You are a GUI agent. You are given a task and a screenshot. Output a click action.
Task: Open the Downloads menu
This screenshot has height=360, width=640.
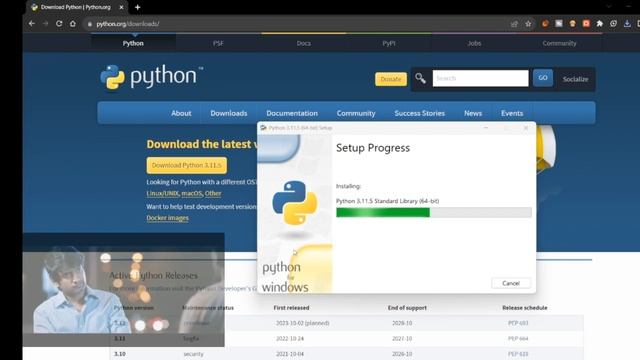(x=229, y=113)
